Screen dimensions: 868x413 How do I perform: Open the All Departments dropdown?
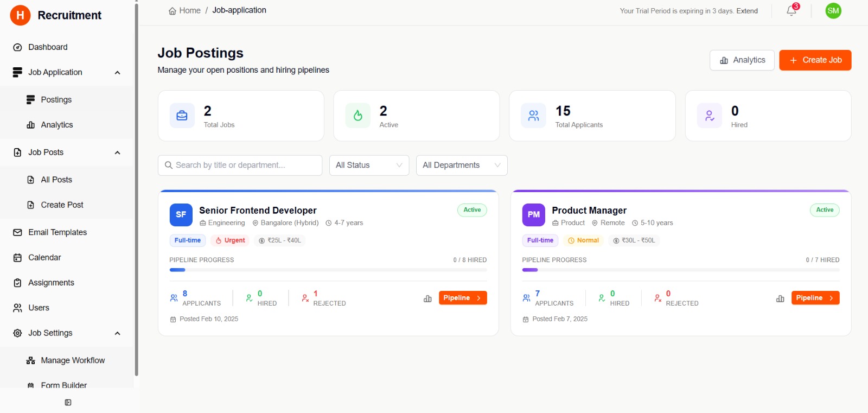pos(461,166)
